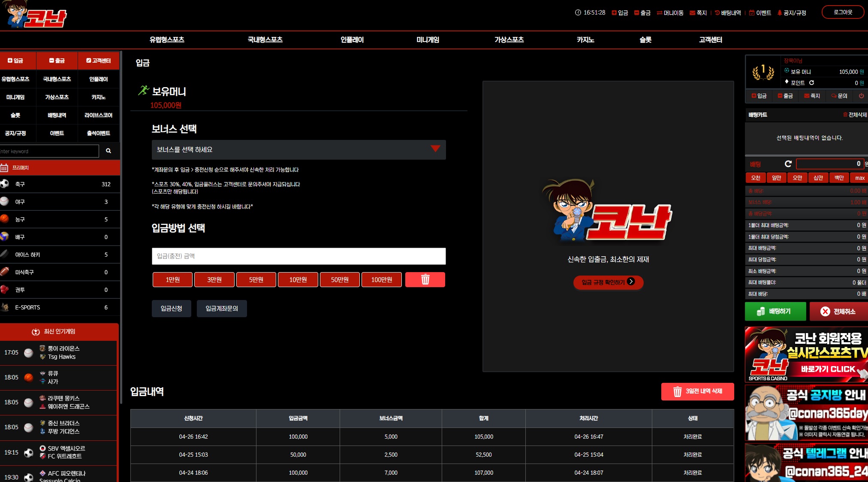The width and height of the screenshot is (868, 482).
Task: Open the E-SPORTS category icon
Action: pyautogui.click(x=5, y=307)
